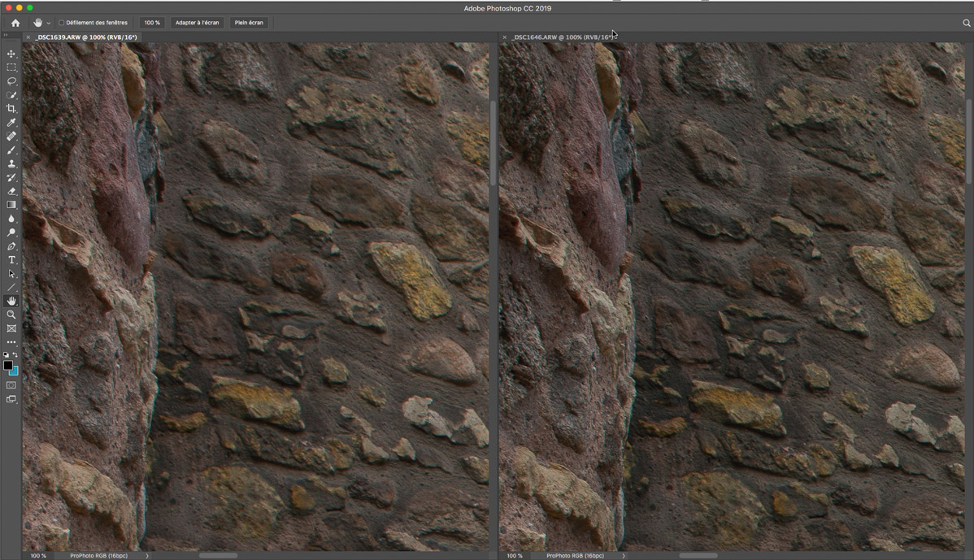Swap foreground and background colors

pyautogui.click(x=15, y=355)
